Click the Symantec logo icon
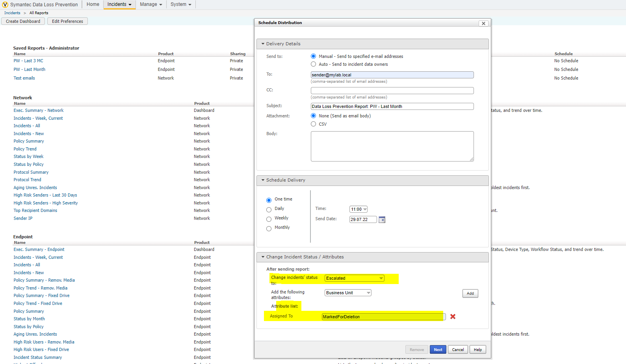626x364 pixels. coord(5,5)
